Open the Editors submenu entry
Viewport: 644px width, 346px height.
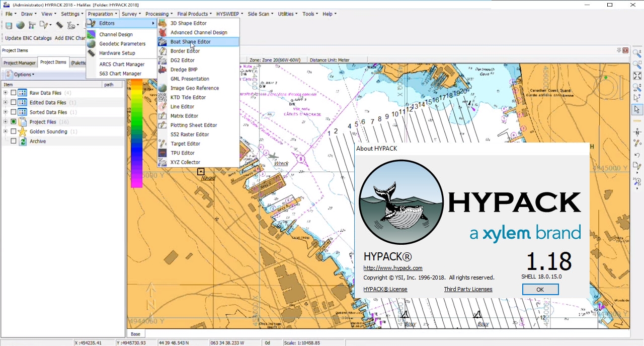(x=121, y=23)
